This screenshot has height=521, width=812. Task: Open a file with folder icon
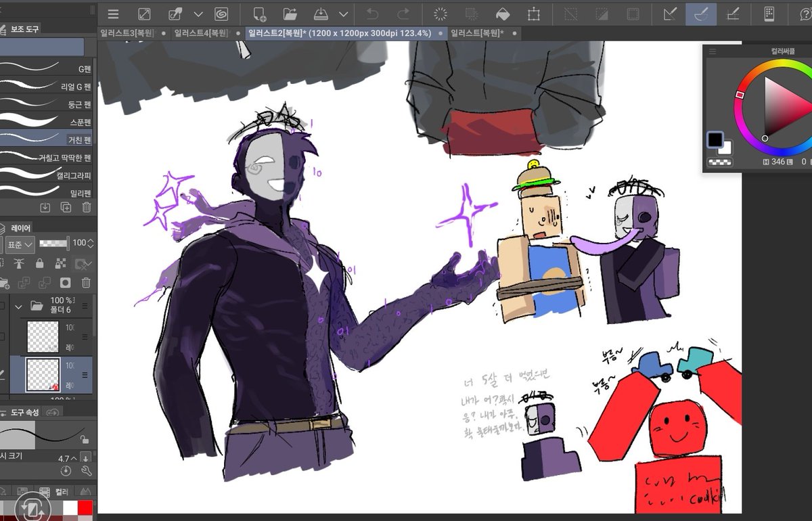click(x=290, y=14)
